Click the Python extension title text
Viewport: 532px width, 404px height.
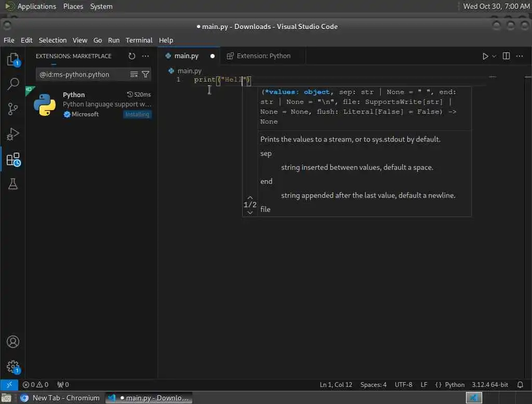(x=74, y=95)
